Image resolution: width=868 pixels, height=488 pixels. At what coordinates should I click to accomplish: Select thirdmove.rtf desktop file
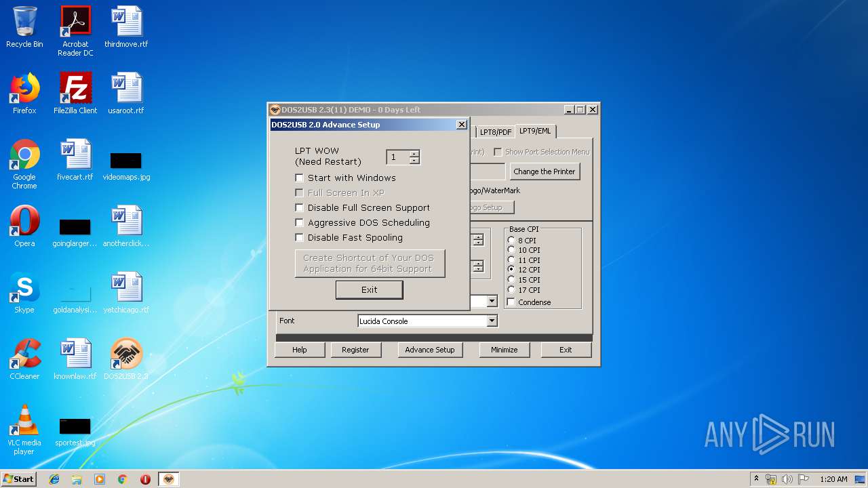(126, 27)
